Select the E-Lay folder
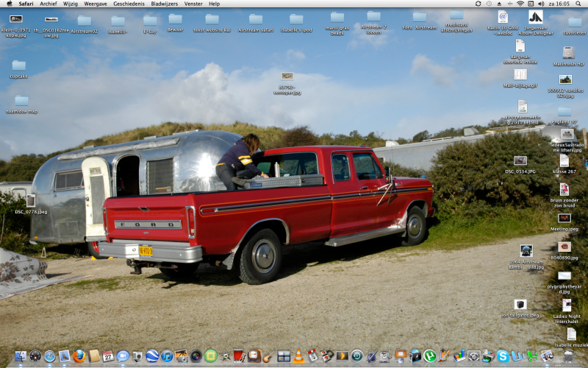The height and width of the screenshot is (368, 588). (150, 21)
